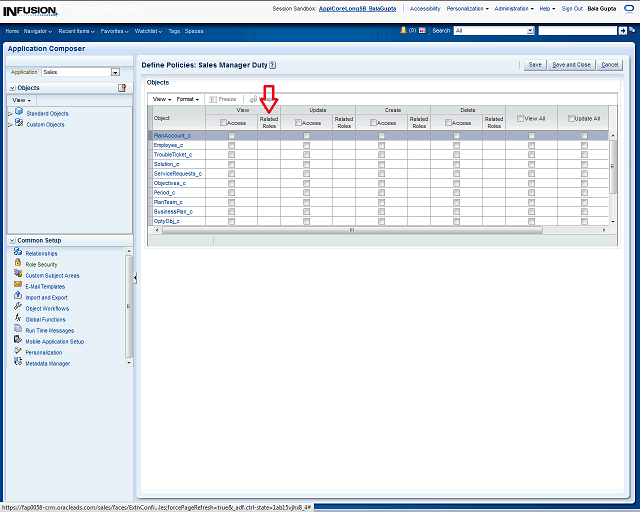Click the Global Functions fx icon
The image size is (640, 512).
18,319
